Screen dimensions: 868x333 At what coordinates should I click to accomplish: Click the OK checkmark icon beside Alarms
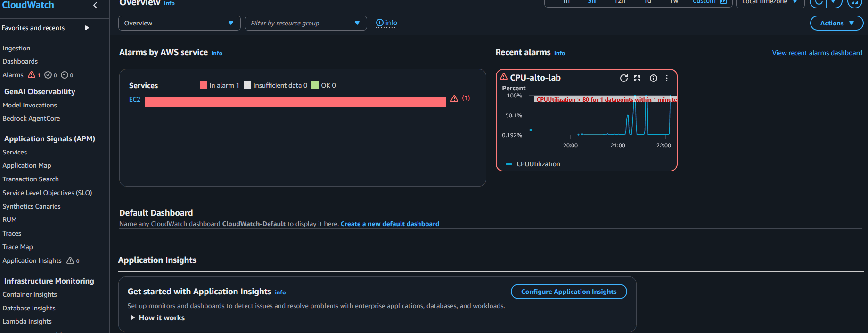point(48,75)
